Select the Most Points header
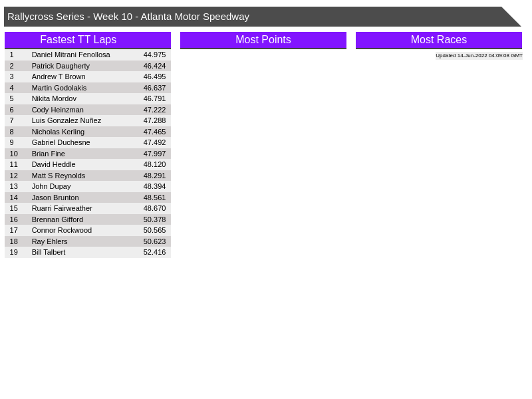The width and height of the screenshot is (532, 399). coord(263,40)
